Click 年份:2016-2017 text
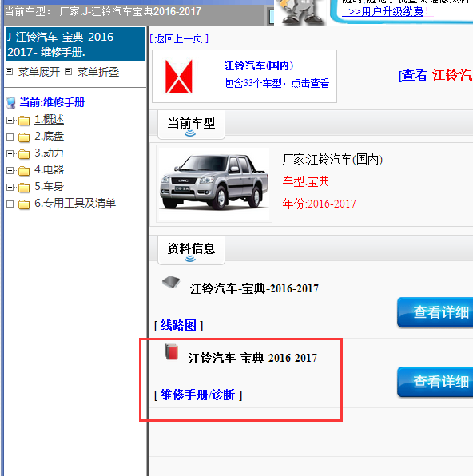 tap(319, 204)
